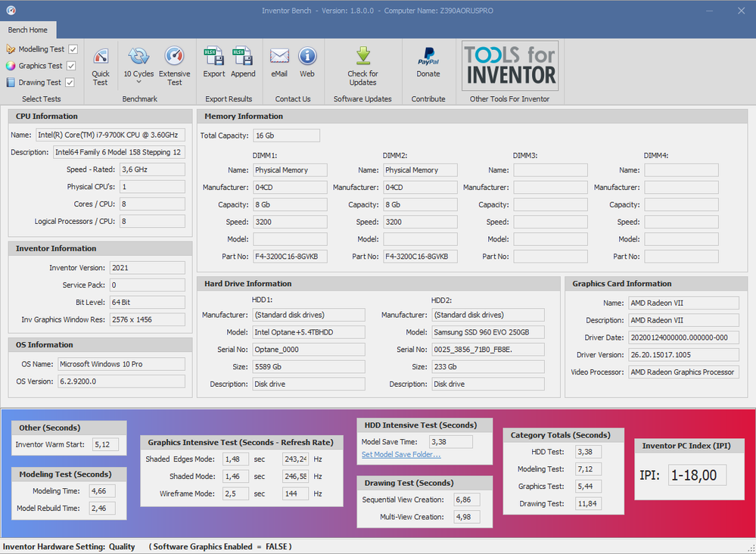Run the Quick Test benchmark
Viewport: 756px width, 554px height.
click(x=101, y=67)
